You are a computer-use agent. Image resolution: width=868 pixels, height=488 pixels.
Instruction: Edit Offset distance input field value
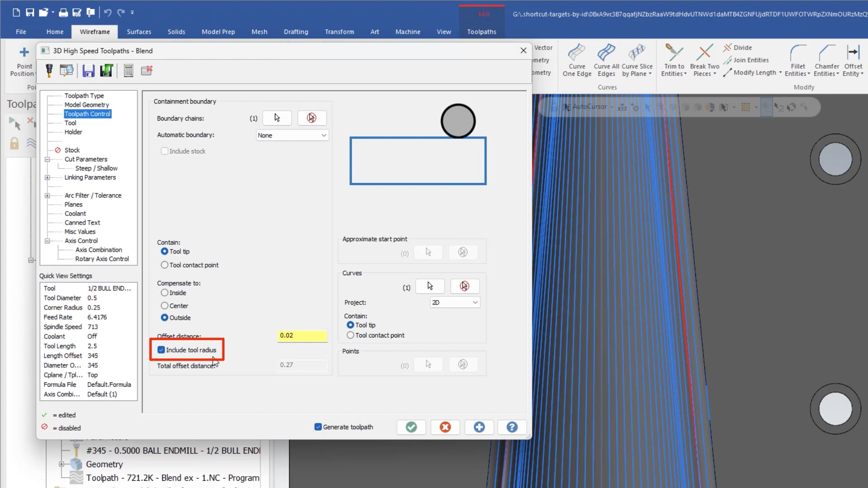302,335
